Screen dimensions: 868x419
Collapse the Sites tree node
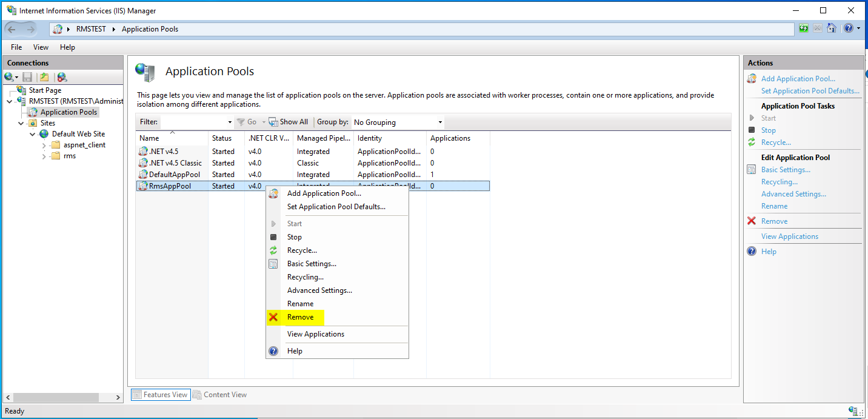tap(21, 123)
